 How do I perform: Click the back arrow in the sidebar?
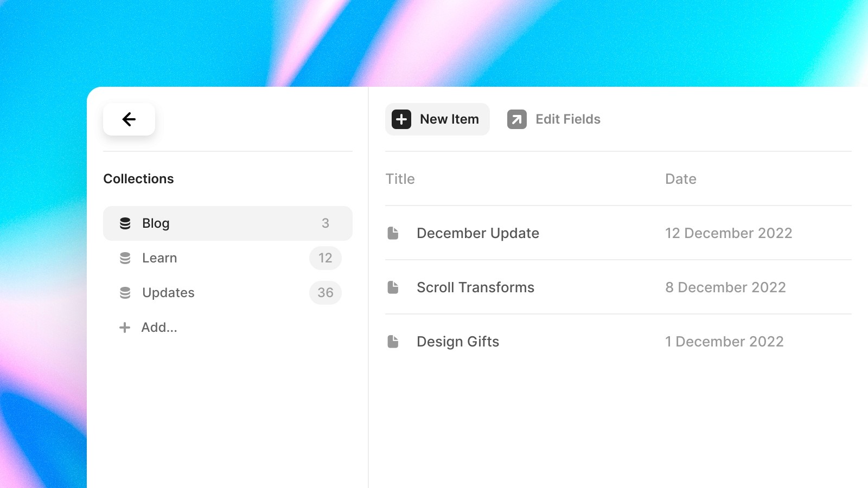[x=129, y=119]
